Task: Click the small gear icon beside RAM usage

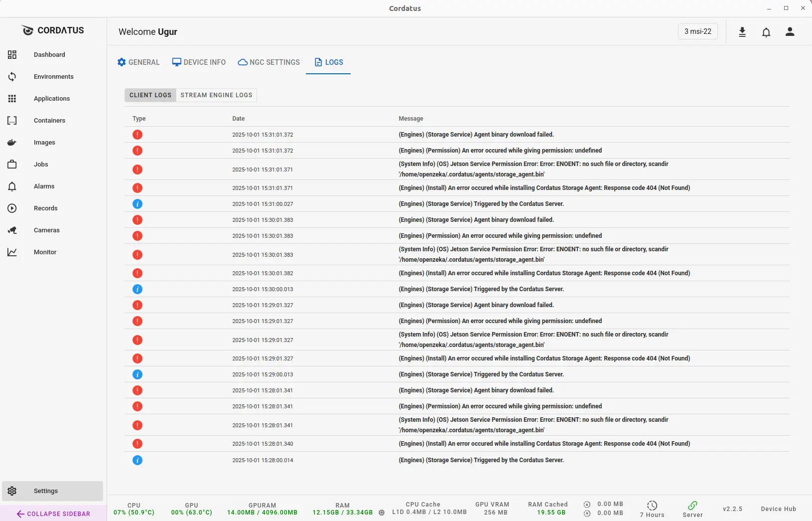Action: 382,513
